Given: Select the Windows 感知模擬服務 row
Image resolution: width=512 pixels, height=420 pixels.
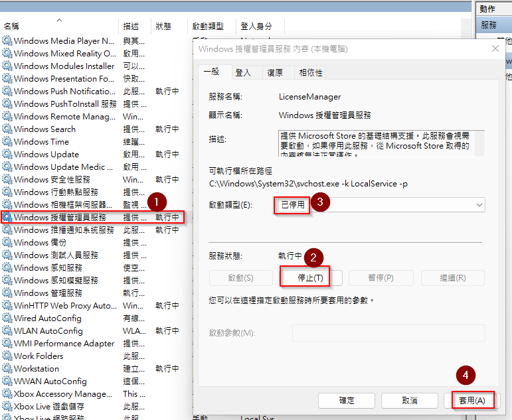Looking at the screenshot, I should click(95, 280).
